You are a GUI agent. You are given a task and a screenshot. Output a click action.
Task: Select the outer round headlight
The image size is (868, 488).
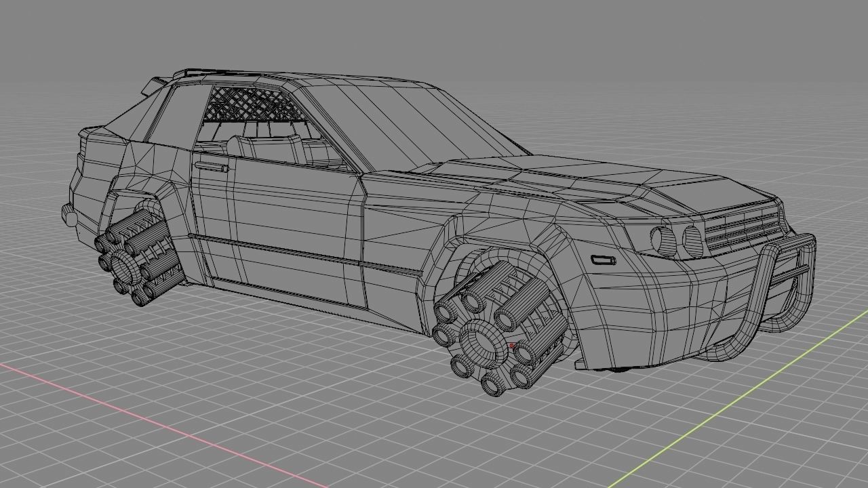point(663,241)
